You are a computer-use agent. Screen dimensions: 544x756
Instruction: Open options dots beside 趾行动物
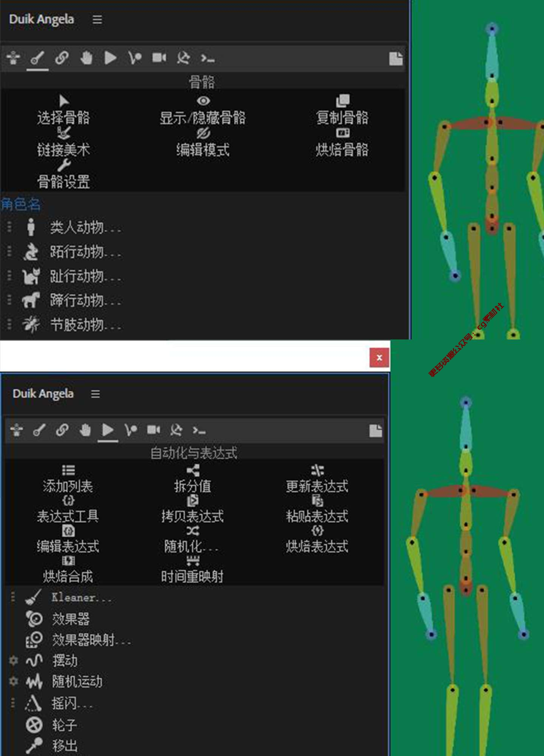tap(9, 276)
